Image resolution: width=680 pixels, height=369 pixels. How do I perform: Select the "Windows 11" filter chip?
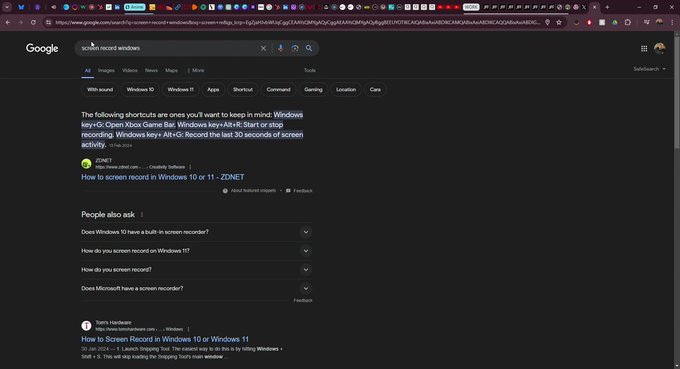pyautogui.click(x=180, y=89)
